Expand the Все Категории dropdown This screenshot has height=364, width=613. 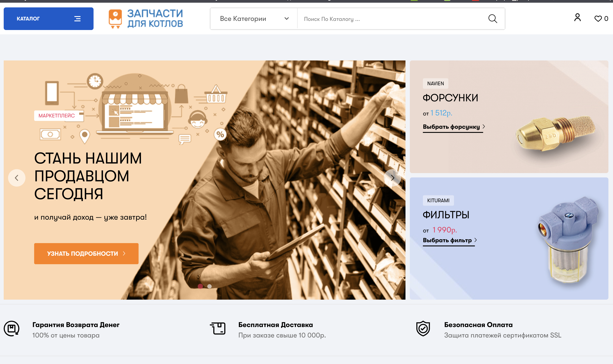pyautogui.click(x=253, y=19)
